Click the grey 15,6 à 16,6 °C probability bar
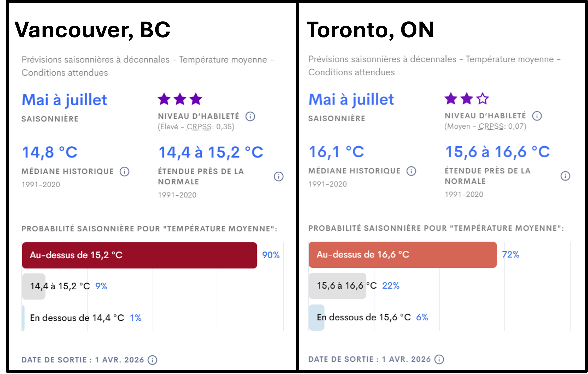The width and height of the screenshot is (588, 374). 337,286
